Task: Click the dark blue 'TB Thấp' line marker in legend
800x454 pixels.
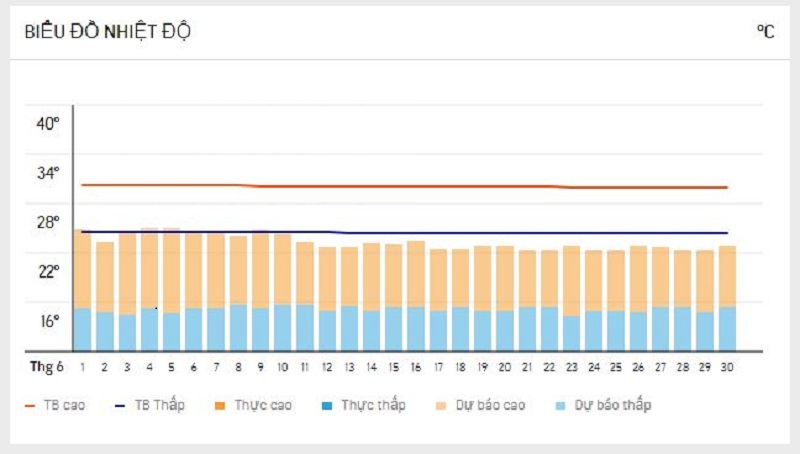Action: pos(120,406)
